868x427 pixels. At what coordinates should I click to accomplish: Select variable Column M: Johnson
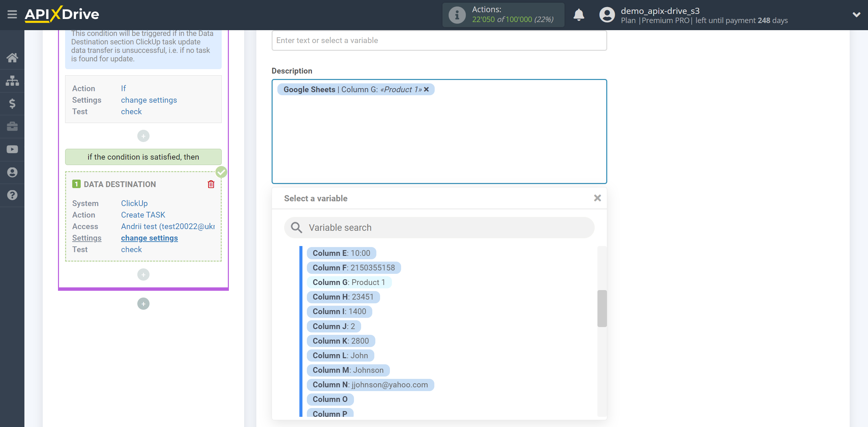[x=348, y=370]
